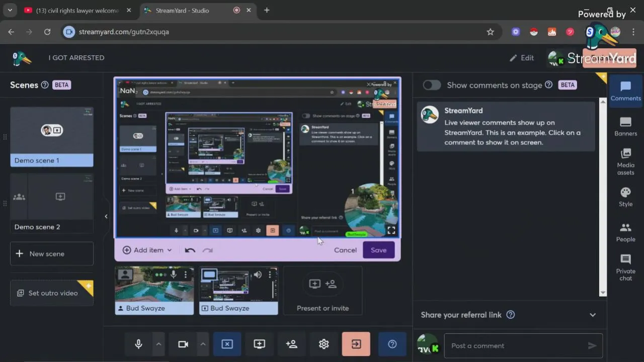
Task: Open more options on screen share card
Action: coord(270,275)
